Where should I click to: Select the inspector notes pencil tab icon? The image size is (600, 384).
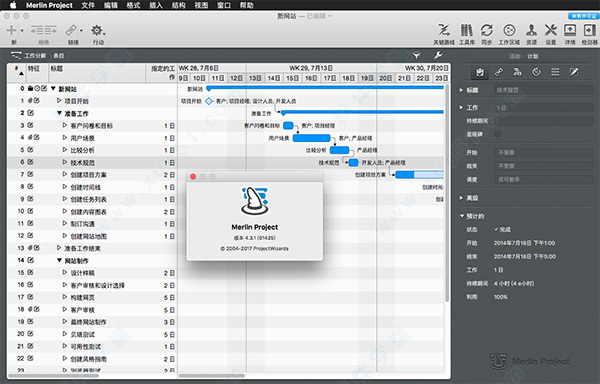[x=574, y=72]
